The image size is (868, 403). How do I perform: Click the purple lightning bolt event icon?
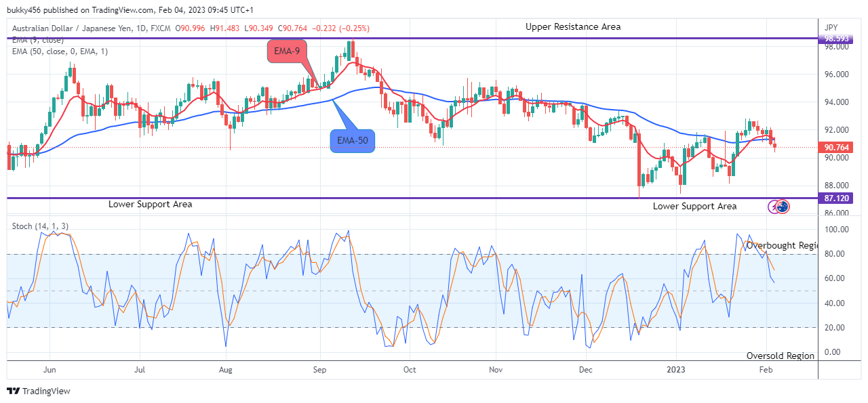(x=774, y=207)
